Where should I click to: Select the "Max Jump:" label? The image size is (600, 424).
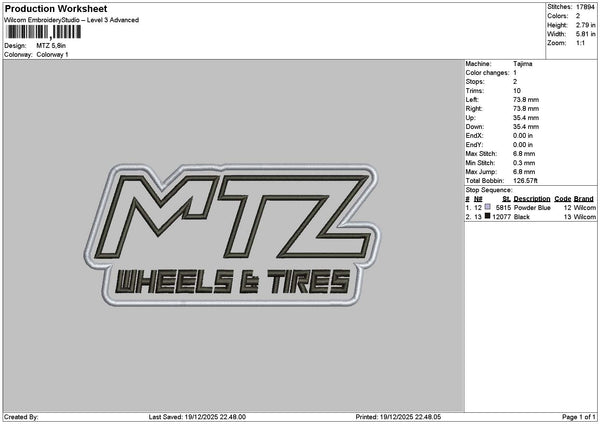click(x=481, y=172)
